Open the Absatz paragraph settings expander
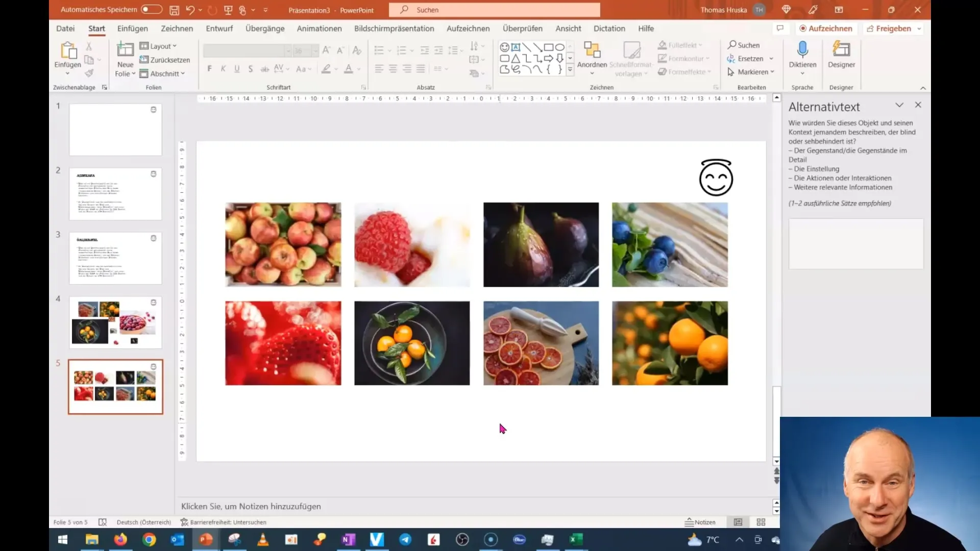The height and width of the screenshot is (551, 980). pos(488,87)
